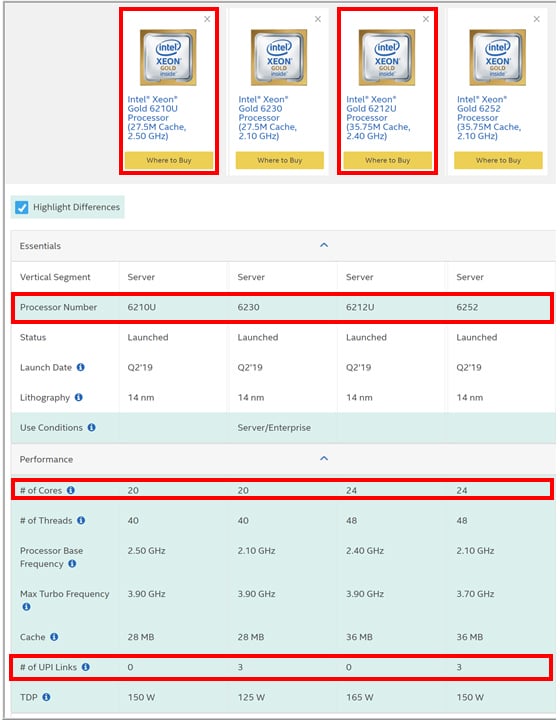Screen dimensions: 560x720
Task: Open Intel Xeon Gold 6252 Processor link
Action: (x=488, y=118)
